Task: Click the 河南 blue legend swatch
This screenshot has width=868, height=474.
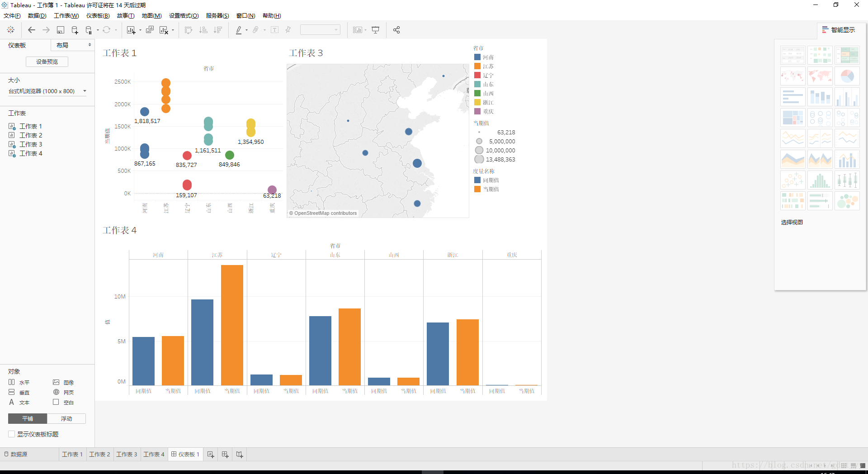Action: pos(477,57)
